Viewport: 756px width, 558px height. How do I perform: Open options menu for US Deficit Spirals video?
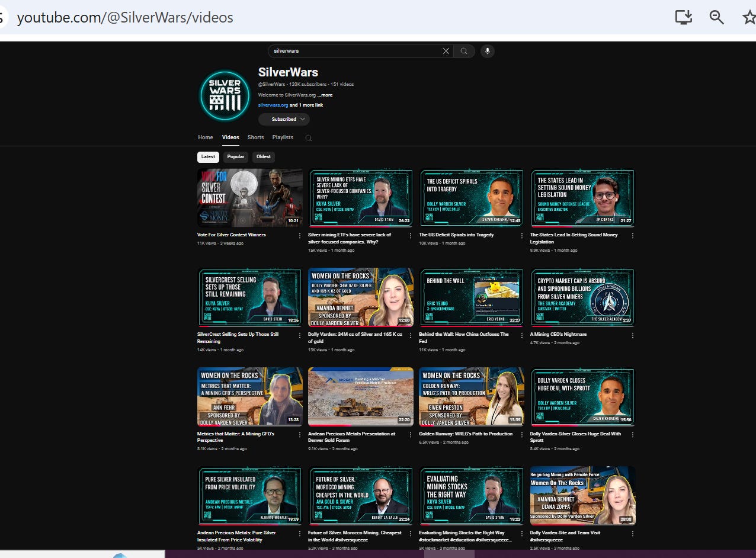pyautogui.click(x=521, y=236)
